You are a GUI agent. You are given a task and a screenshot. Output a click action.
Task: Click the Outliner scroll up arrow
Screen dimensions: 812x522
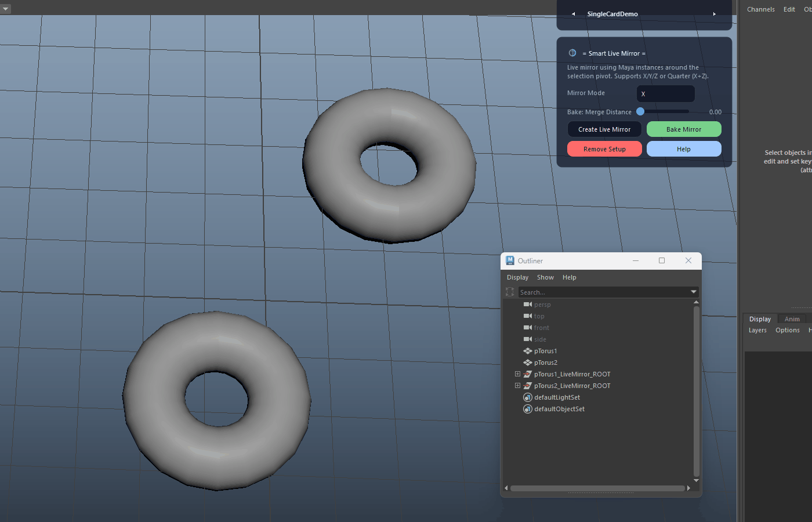pyautogui.click(x=696, y=302)
